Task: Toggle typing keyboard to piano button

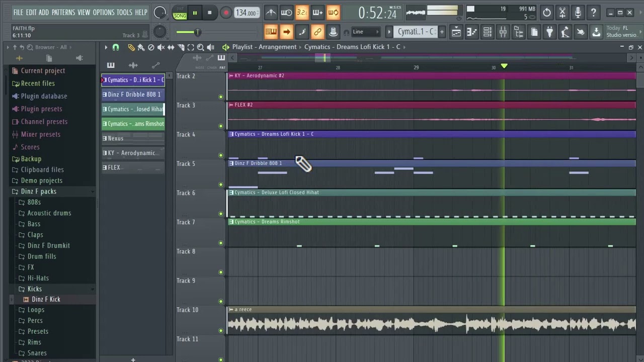Action: (x=271, y=32)
